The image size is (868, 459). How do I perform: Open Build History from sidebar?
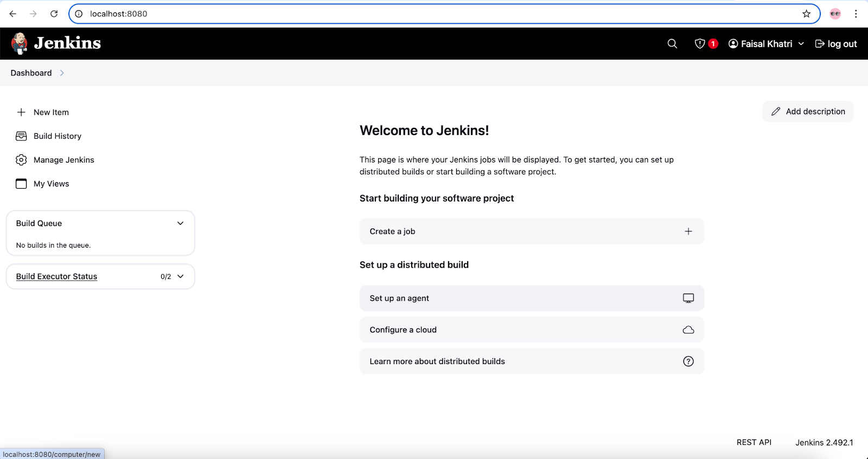pos(58,136)
